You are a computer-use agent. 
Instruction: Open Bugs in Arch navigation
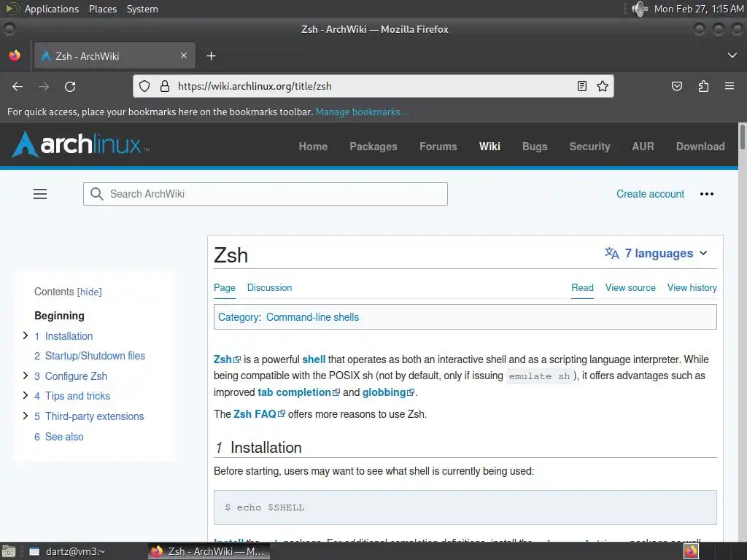point(535,146)
